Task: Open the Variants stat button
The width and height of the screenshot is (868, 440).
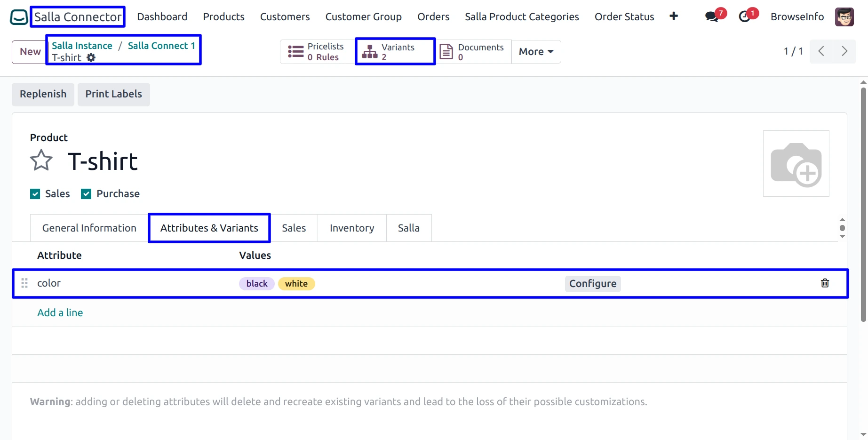Action: pos(395,52)
